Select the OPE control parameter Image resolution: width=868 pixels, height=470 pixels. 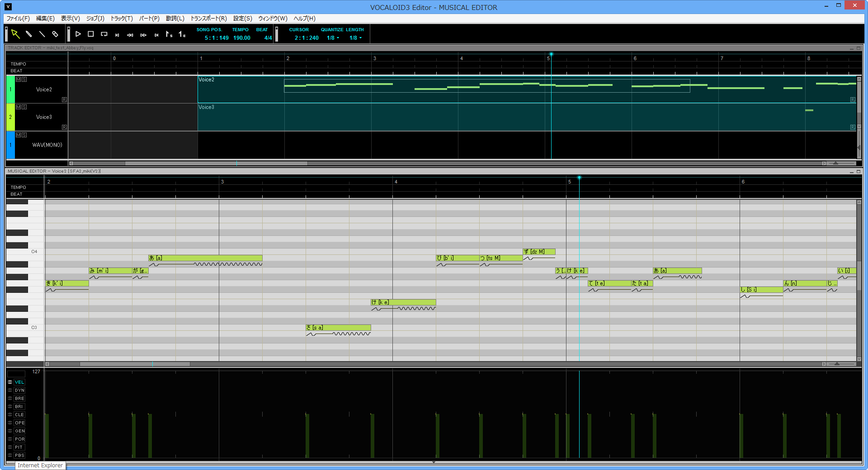(x=19, y=423)
